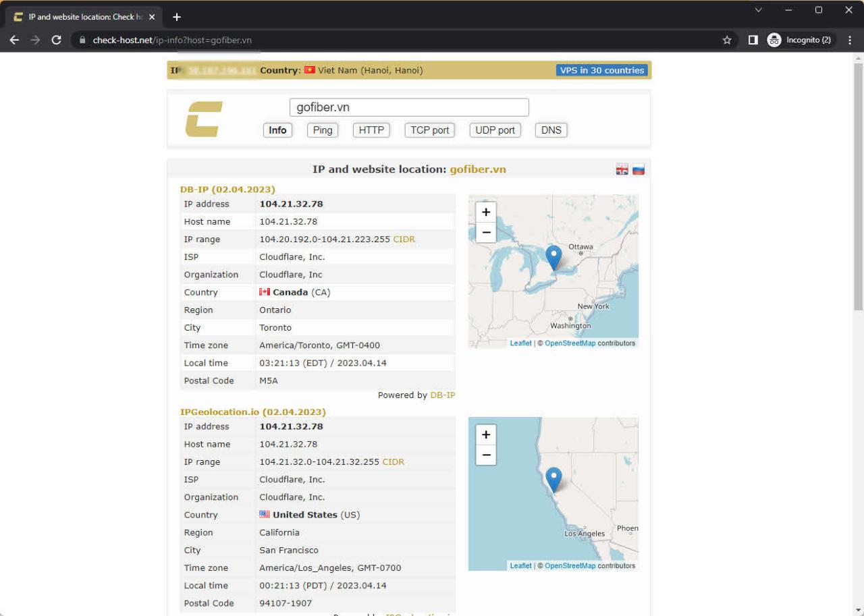Select postal code 94107-1907
Viewport: 864px width, 616px height.
point(286,603)
